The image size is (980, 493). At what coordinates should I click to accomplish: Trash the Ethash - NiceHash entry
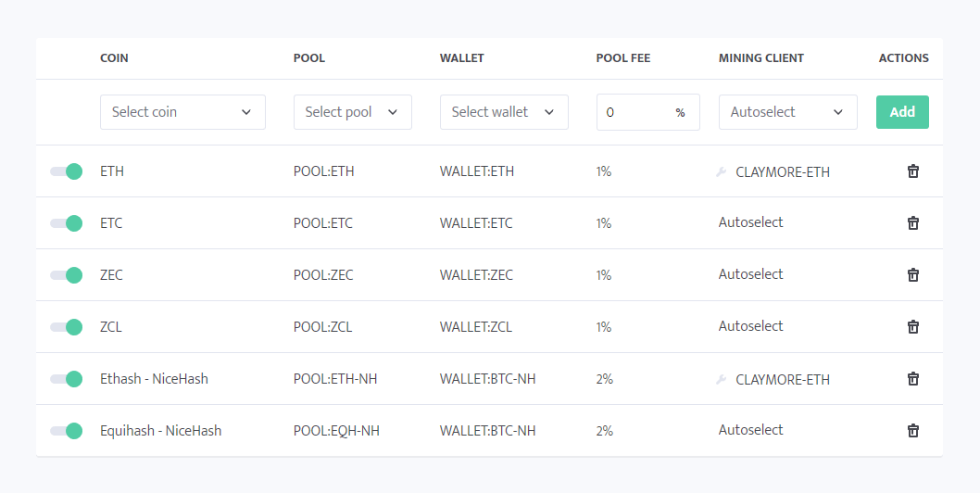tap(913, 379)
